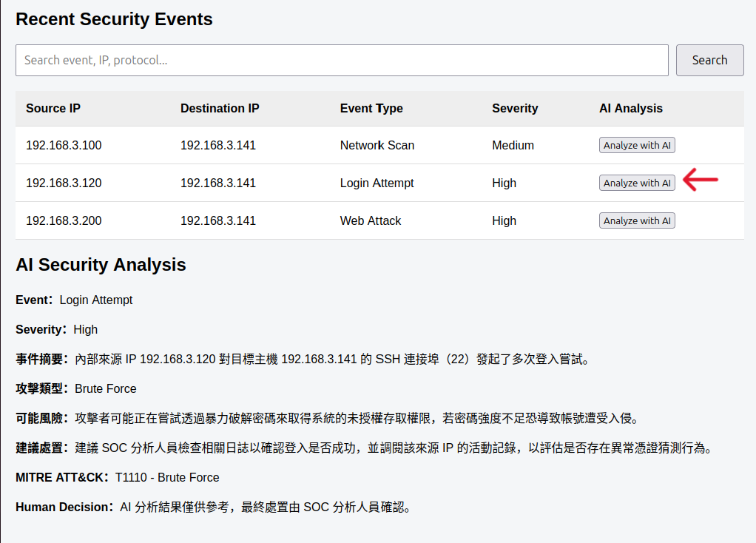Click the 事件摘要 summary line
The width and height of the screenshot is (756, 543).
pos(303,360)
